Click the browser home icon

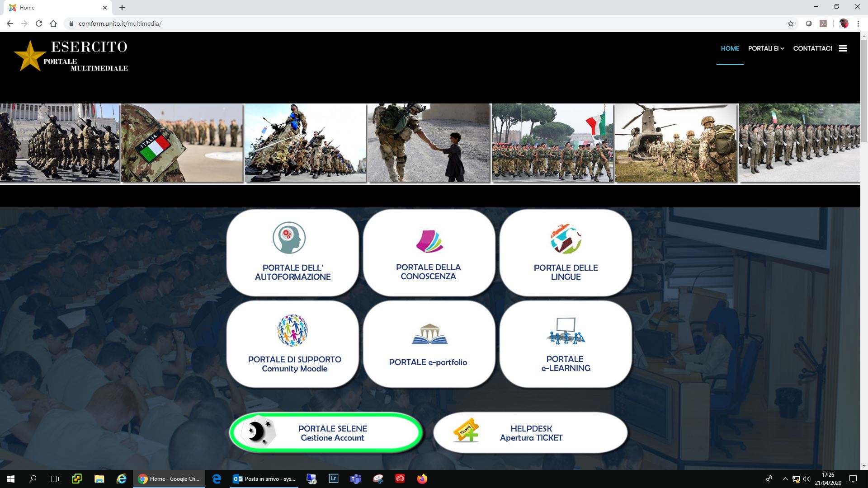point(53,23)
